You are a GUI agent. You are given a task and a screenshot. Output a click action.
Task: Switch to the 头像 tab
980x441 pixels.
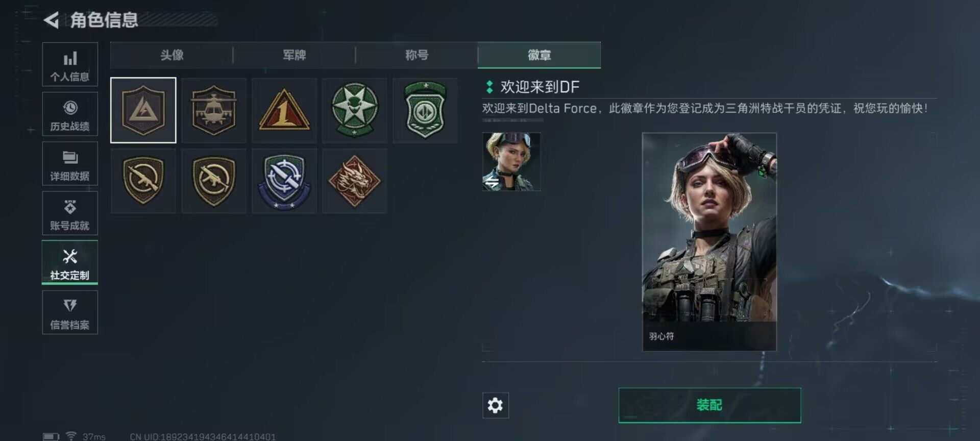(171, 55)
